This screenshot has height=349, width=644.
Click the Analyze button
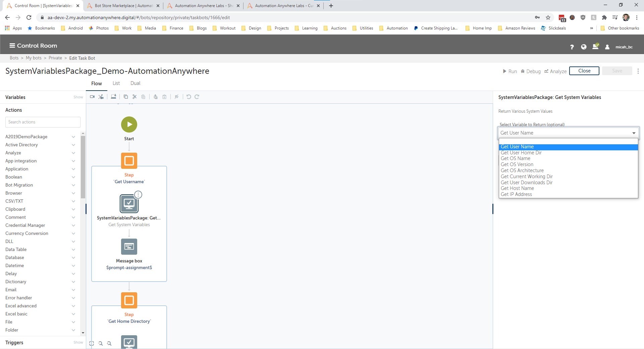[x=555, y=71]
